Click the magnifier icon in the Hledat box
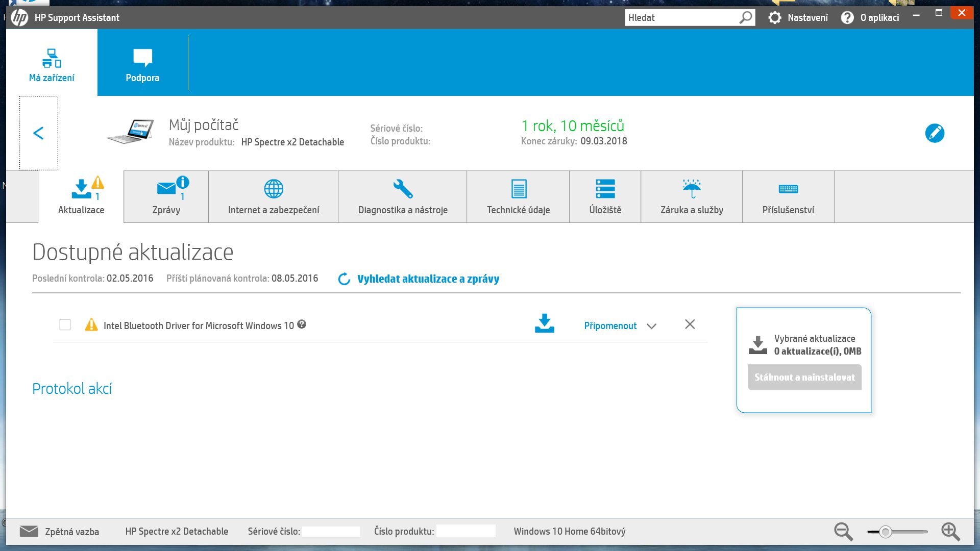 click(746, 17)
